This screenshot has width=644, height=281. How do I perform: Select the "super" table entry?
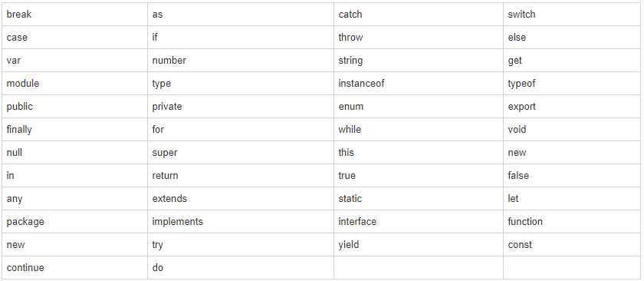[165, 153]
